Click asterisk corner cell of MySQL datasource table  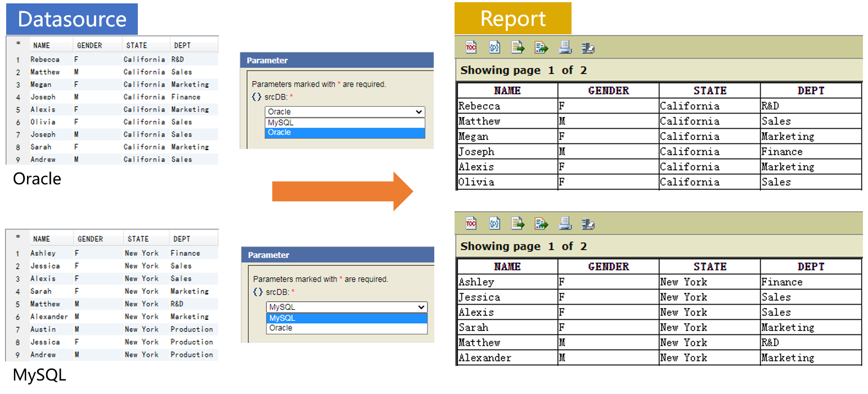(x=18, y=237)
